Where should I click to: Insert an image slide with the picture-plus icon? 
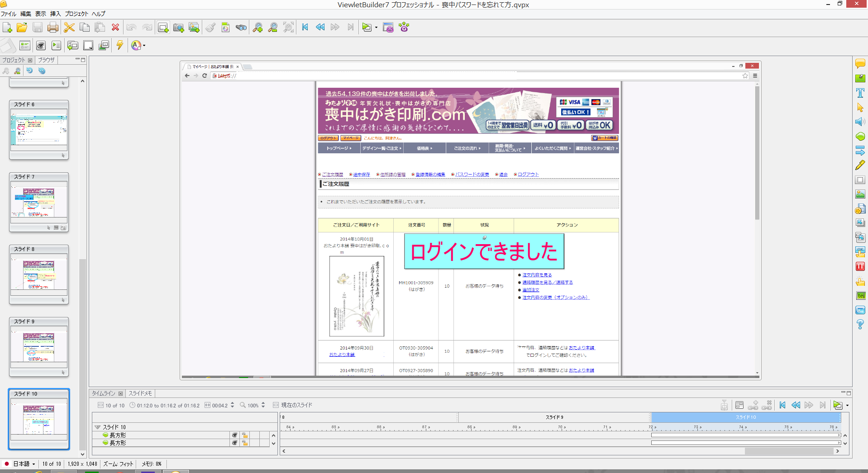(x=194, y=28)
